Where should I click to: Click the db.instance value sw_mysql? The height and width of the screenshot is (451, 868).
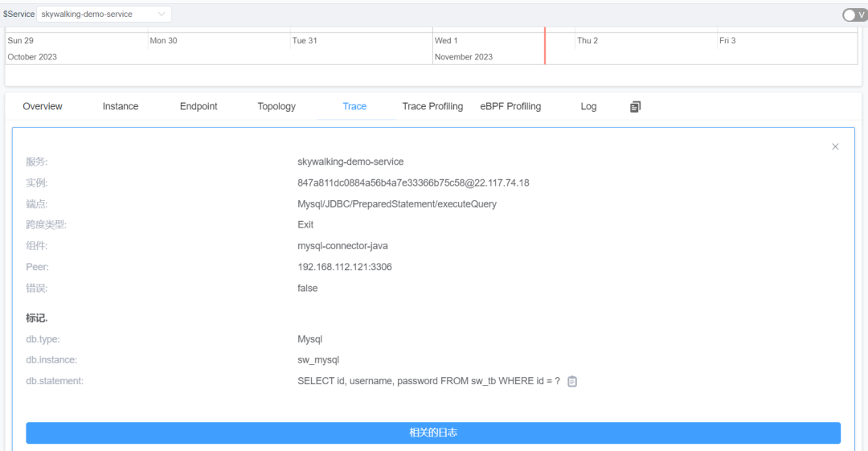(x=318, y=360)
